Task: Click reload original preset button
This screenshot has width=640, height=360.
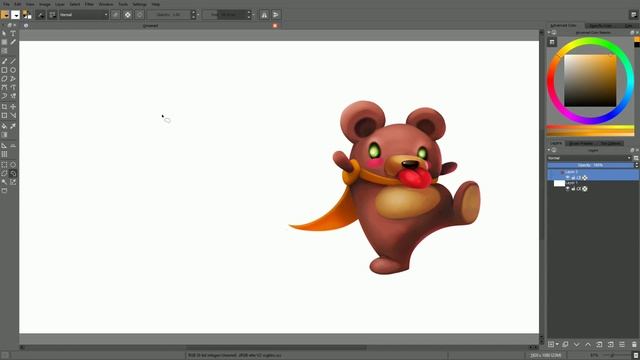Action: coord(140,15)
